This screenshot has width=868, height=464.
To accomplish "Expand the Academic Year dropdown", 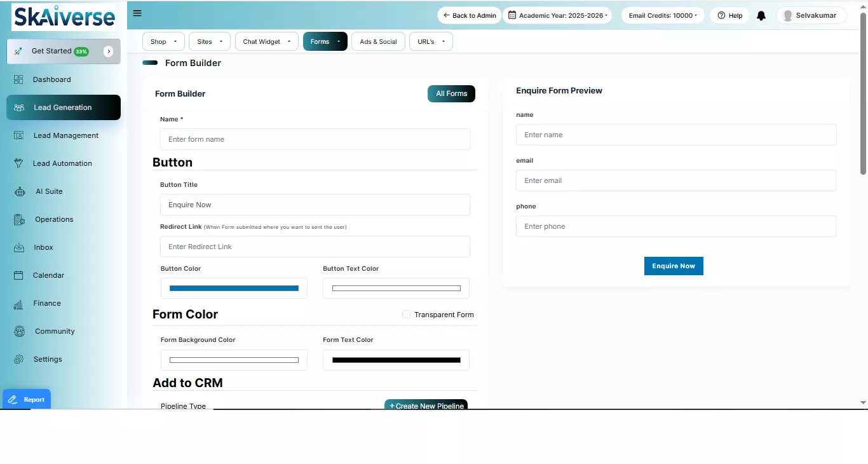I will point(557,15).
